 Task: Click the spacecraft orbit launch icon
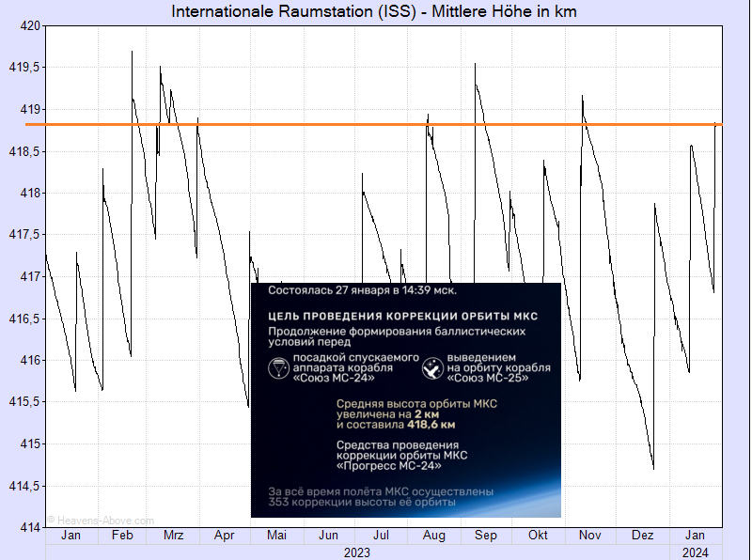[433, 368]
